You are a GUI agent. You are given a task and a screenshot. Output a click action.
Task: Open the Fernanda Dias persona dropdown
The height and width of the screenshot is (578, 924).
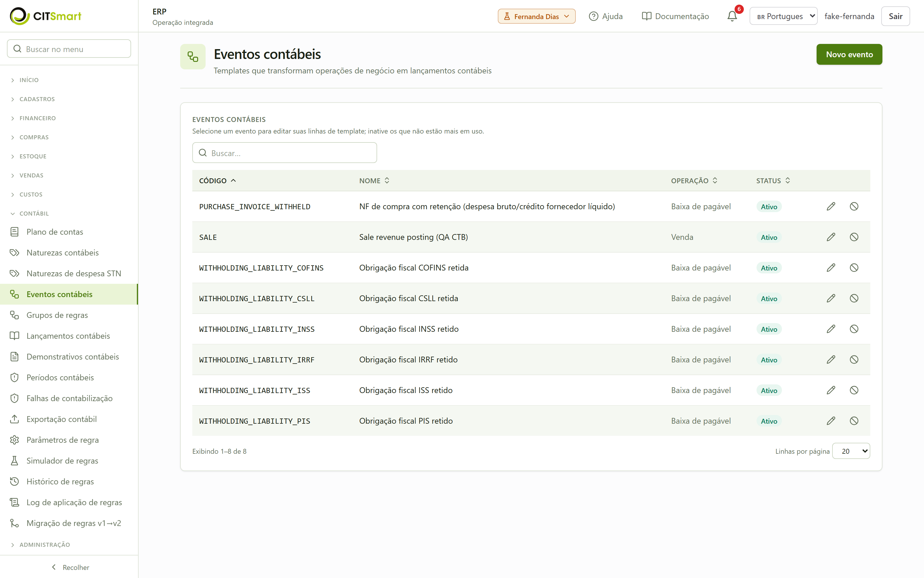point(536,16)
